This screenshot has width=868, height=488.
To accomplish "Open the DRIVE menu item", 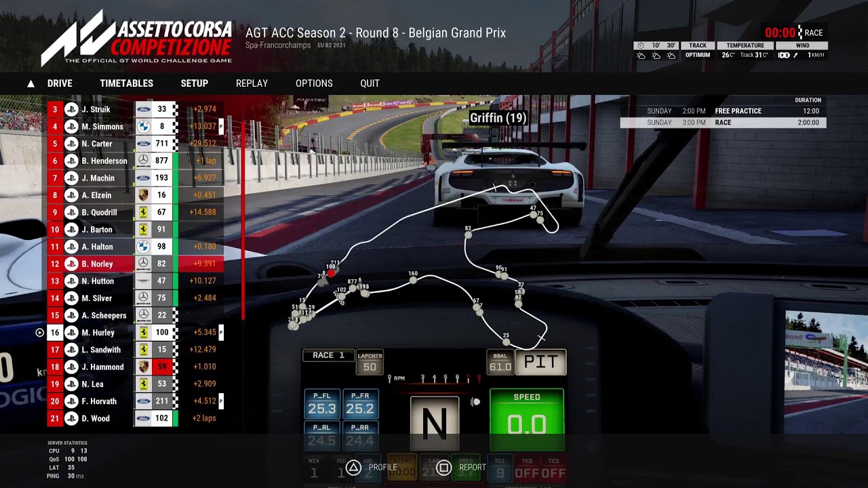I will [x=60, y=83].
